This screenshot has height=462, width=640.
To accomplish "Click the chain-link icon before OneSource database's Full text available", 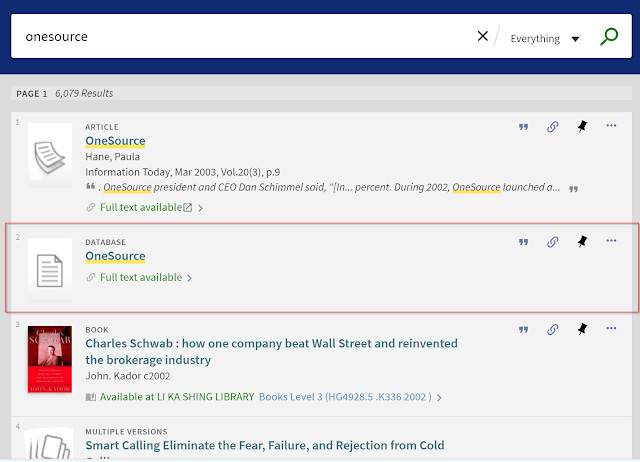I will (91, 278).
